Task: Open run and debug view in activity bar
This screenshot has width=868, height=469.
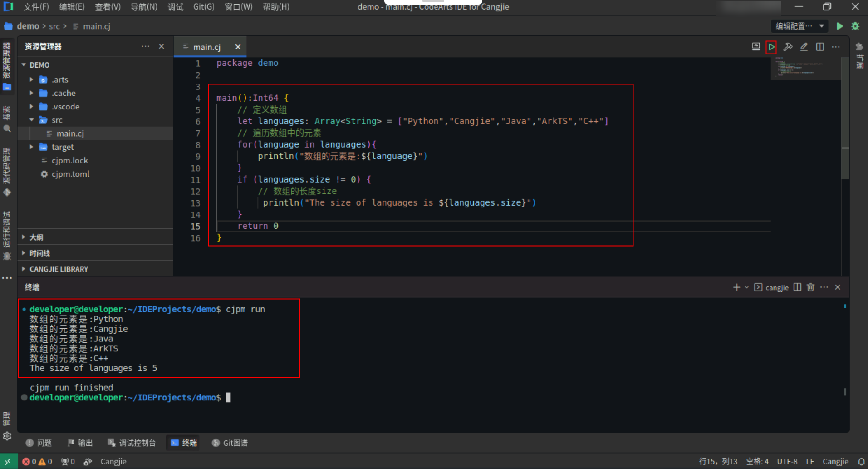Action: coord(7,235)
